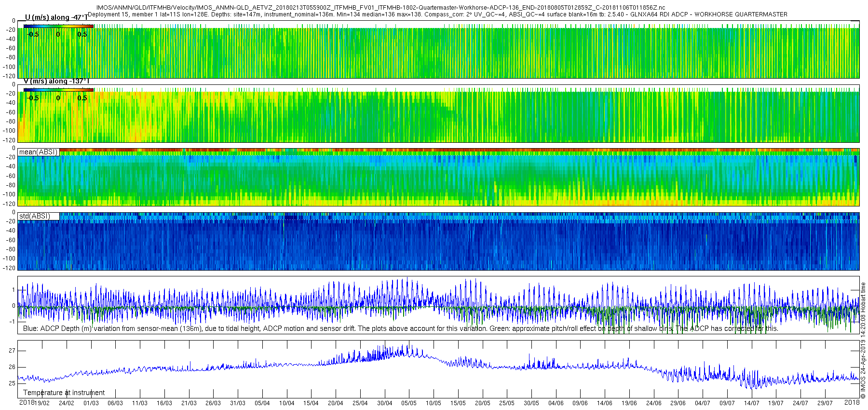868x410 pixels.
Task: Click the '24/02' date tick label
Action: point(66,403)
